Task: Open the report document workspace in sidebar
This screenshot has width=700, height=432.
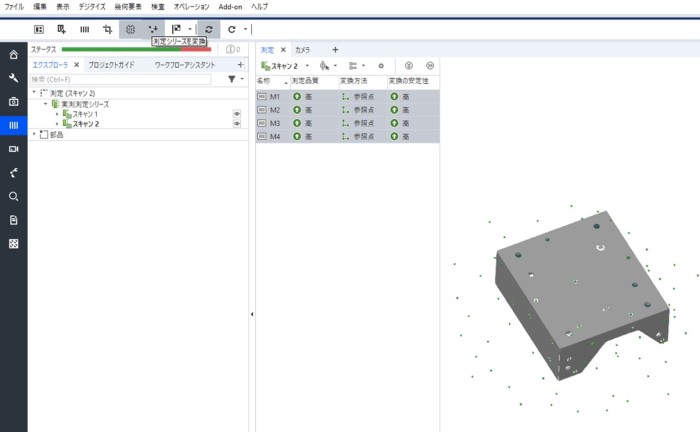Action: (14, 220)
